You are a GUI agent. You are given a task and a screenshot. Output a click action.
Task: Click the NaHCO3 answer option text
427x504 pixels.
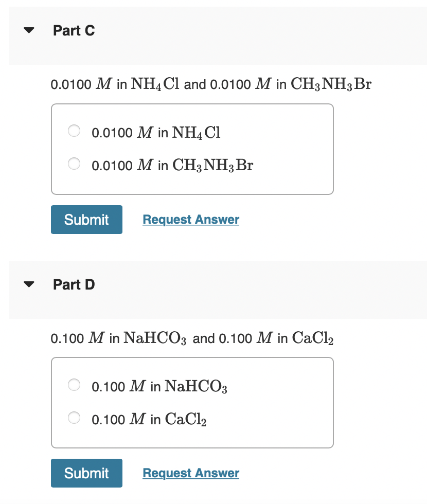[x=159, y=386]
